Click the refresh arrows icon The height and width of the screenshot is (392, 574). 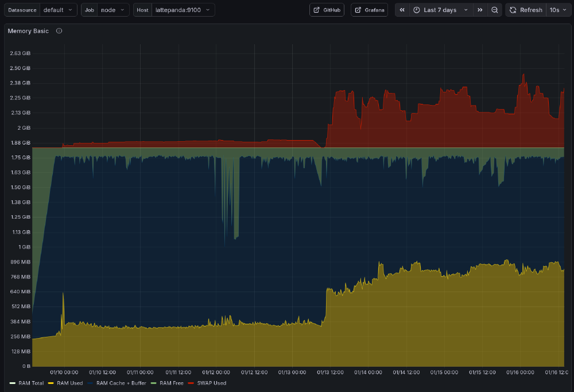pos(513,10)
